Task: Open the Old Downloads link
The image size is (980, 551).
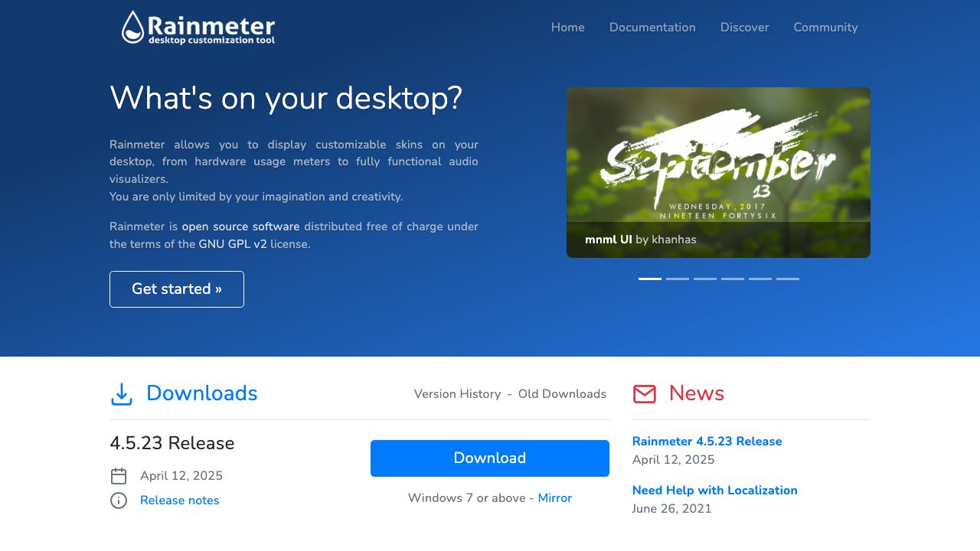Action: (562, 394)
